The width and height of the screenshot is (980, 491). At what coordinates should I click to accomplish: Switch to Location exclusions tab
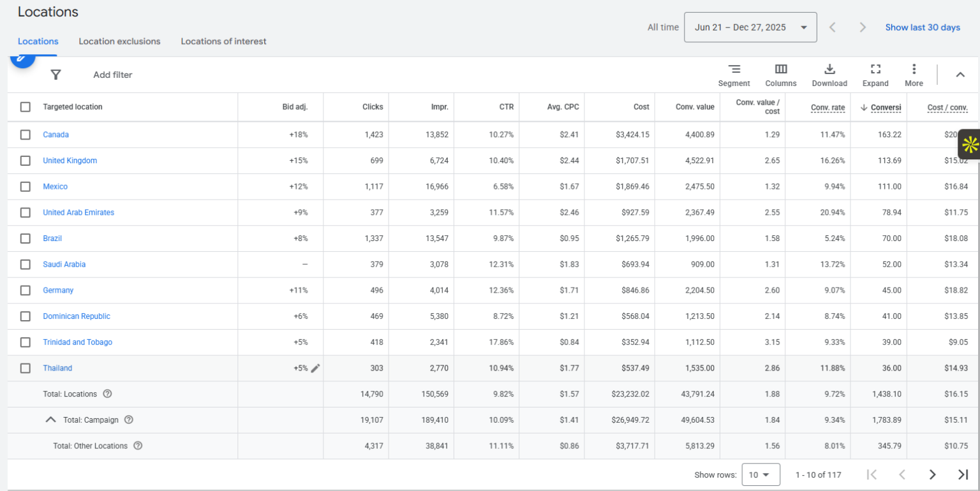(119, 41)
